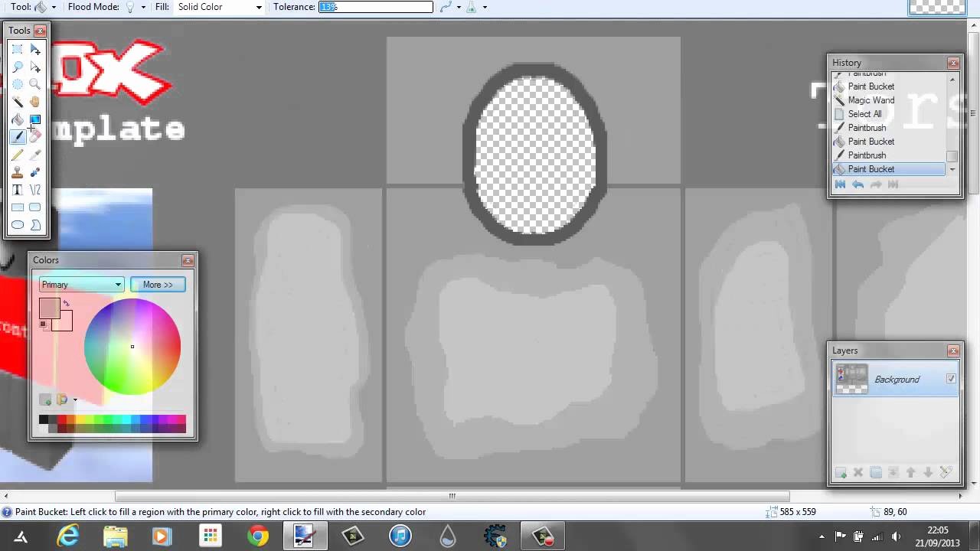Select the Rectangle shape tool
Screen dimensions: 980x551
coord(18,207)
